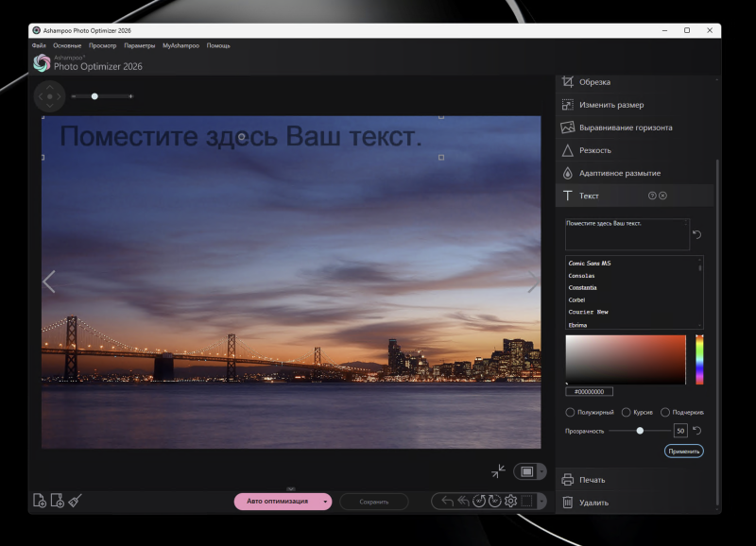Pick a color in the gradient square
756x546 pixels.
(626, 360)
